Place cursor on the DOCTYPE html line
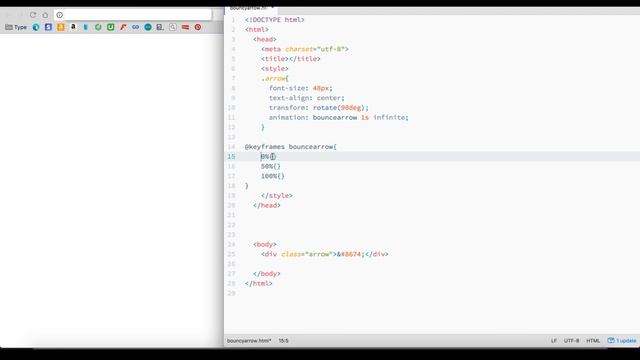640x360 pixels. [x=275, y=20]
